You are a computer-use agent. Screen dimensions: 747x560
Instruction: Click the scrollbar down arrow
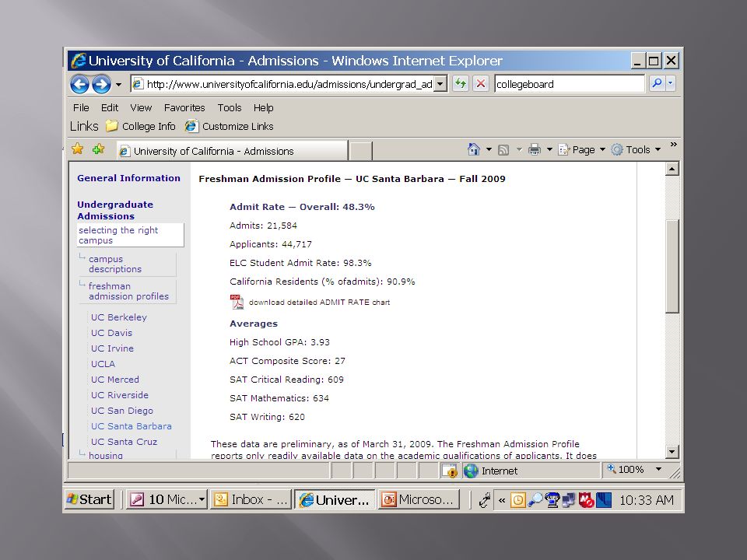pyautogui.click(x=672, y=451)
